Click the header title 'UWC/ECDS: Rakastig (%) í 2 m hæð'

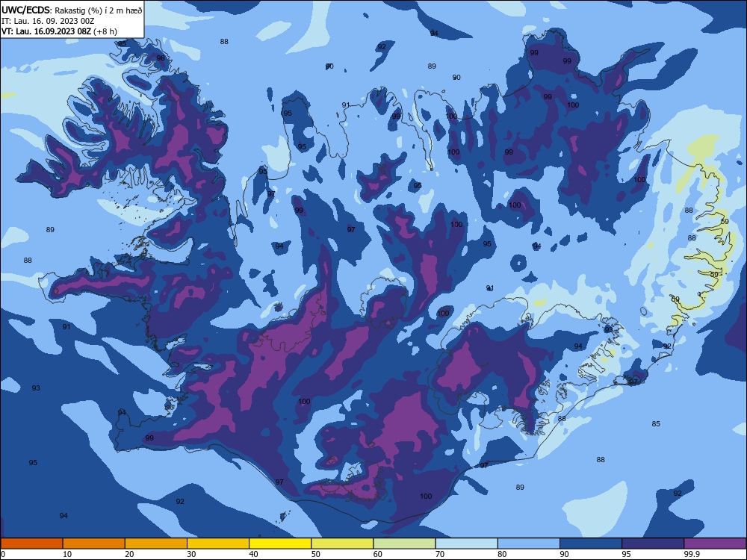point(72,10)
